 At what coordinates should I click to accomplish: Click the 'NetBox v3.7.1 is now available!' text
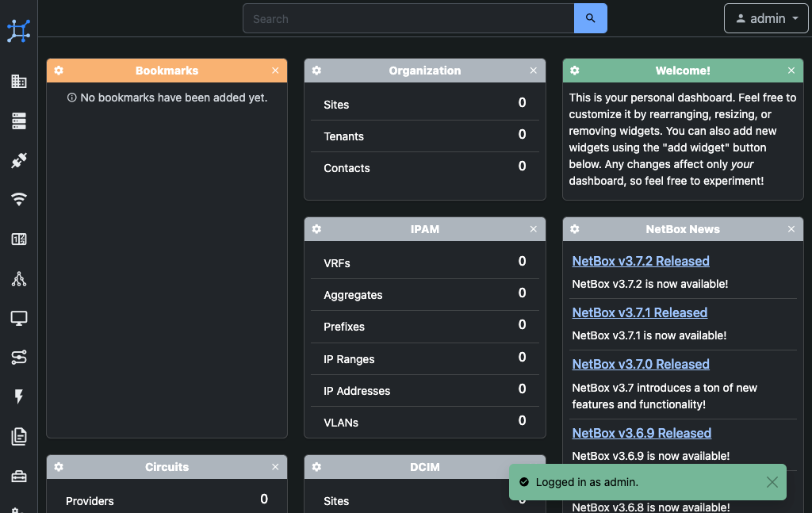point(649,335)
